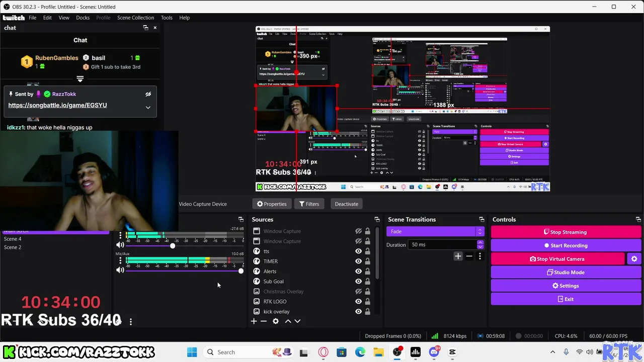Show the first Window Capture source

click(x=358, y=231)
